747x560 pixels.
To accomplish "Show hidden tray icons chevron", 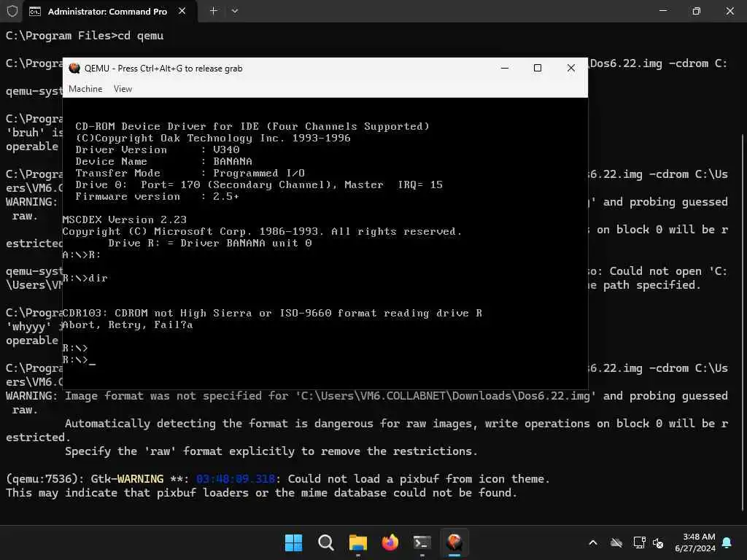I will click(593, 542).
